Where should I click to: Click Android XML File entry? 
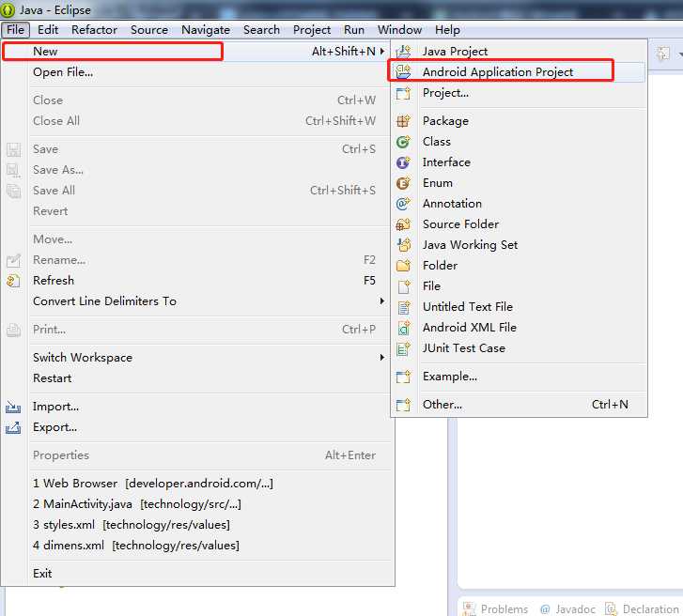519,328
